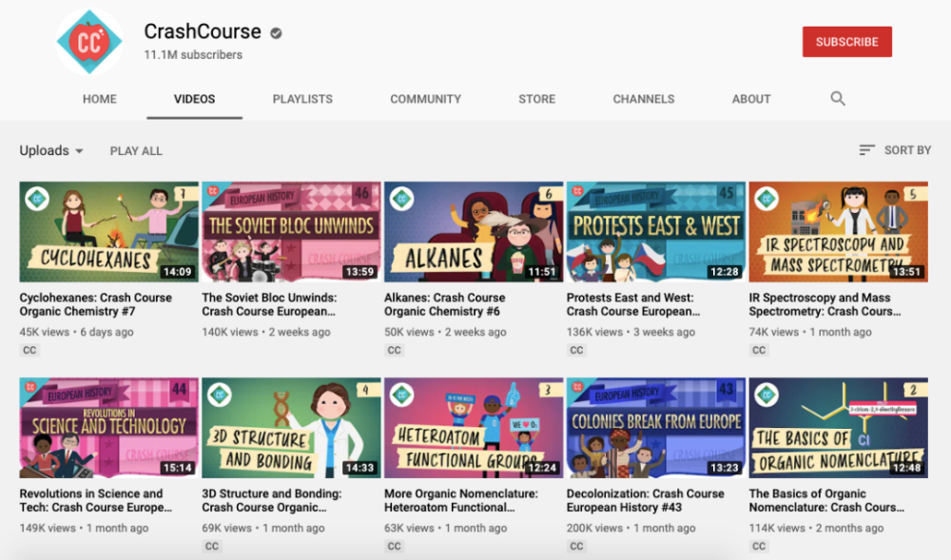Click CC badge under Heteroatom Functional Groups video

pyautogui.click(x=395, y=546)
